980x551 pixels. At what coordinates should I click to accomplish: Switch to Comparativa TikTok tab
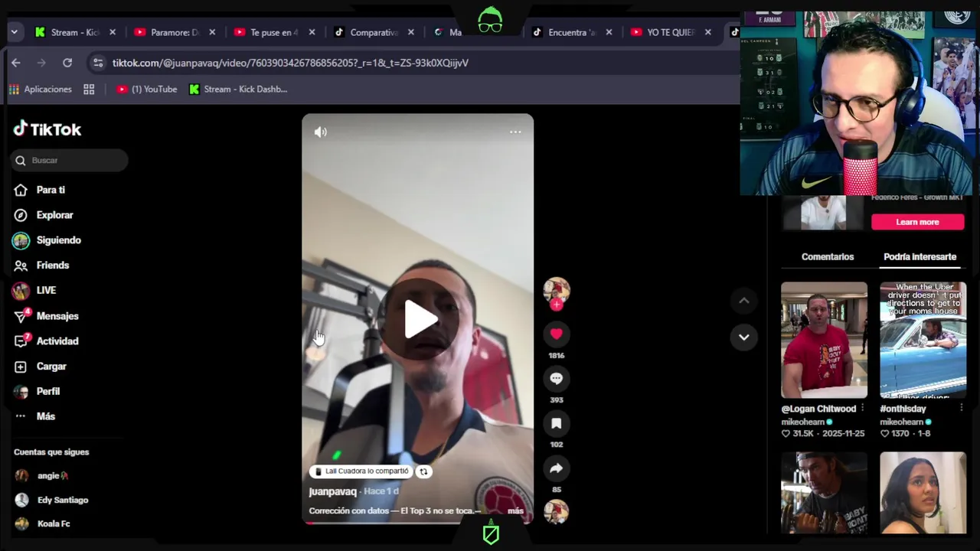374,32
